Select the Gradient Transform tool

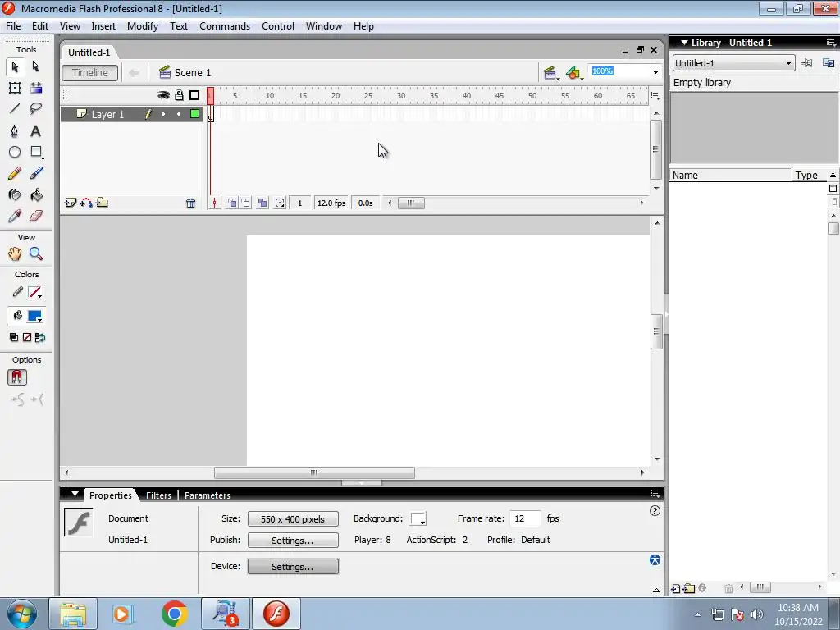36,88
